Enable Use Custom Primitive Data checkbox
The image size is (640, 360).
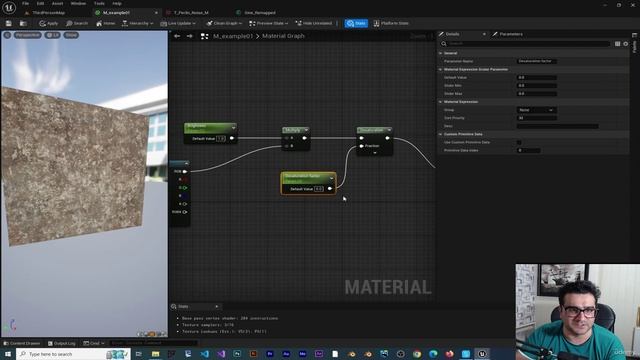(x=519, y=142)
